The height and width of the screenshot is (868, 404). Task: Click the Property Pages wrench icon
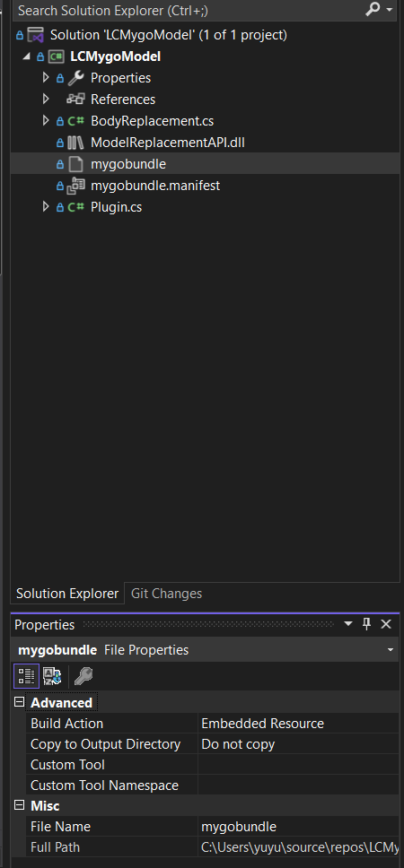[83, 676]
